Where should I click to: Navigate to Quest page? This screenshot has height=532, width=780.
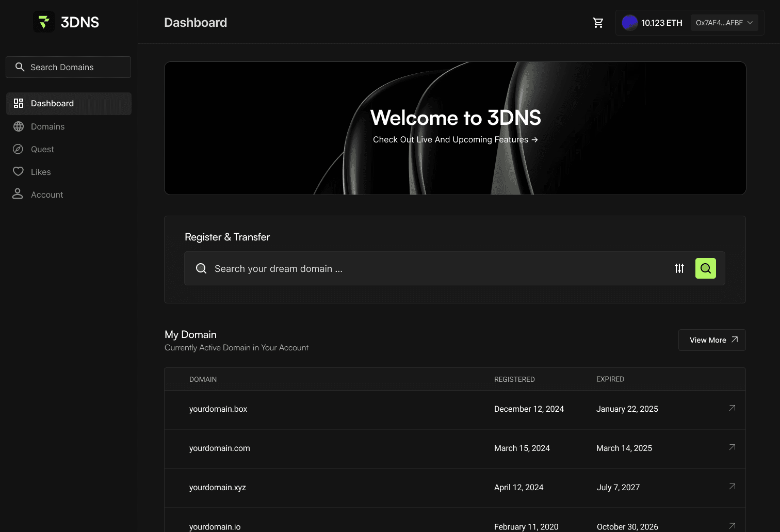pyautogui.click(x=42, y=149)
